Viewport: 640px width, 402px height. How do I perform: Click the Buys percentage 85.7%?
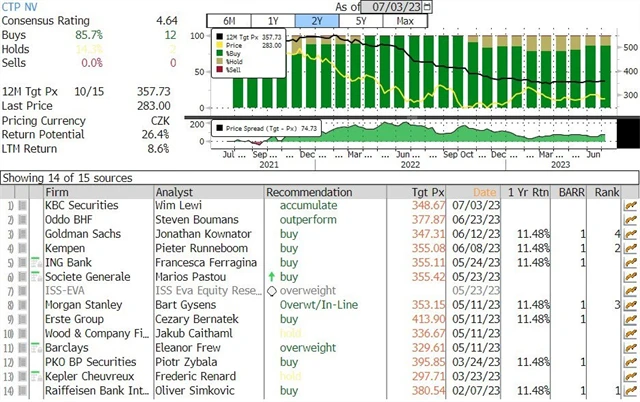click(x=89, y=35)
